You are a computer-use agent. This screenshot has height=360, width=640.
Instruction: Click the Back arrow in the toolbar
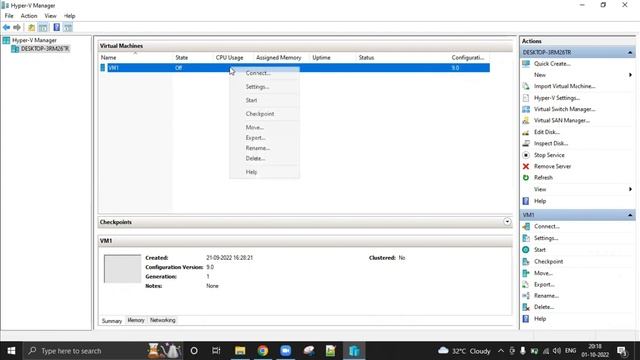pos(7,27)
